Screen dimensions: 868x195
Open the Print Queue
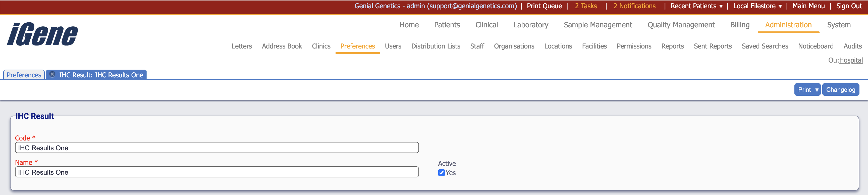tap(544, 6)
